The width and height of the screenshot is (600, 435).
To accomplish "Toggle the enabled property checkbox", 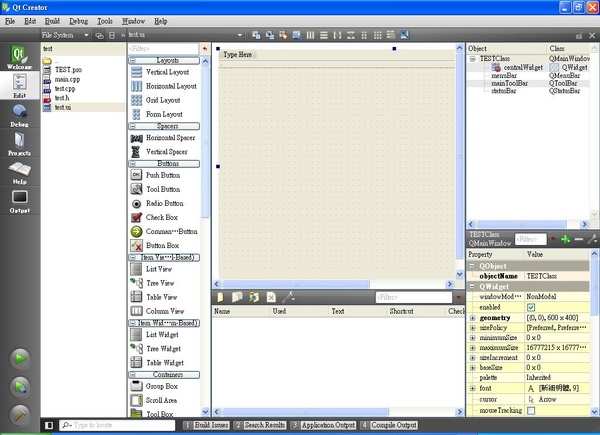I will (x=531, y=307).
